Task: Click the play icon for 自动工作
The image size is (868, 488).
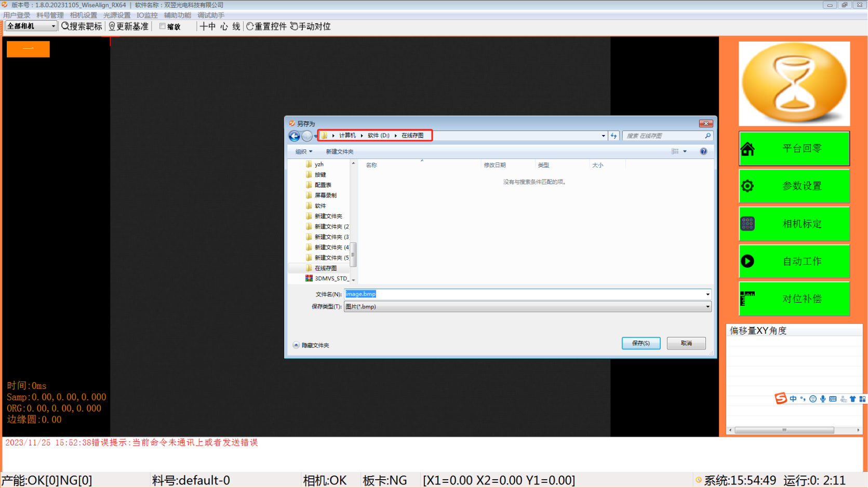Action: 747,261
